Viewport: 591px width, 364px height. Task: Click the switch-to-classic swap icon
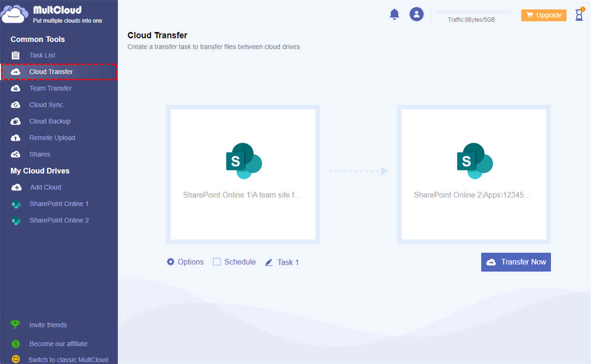[x=16, y=360]
